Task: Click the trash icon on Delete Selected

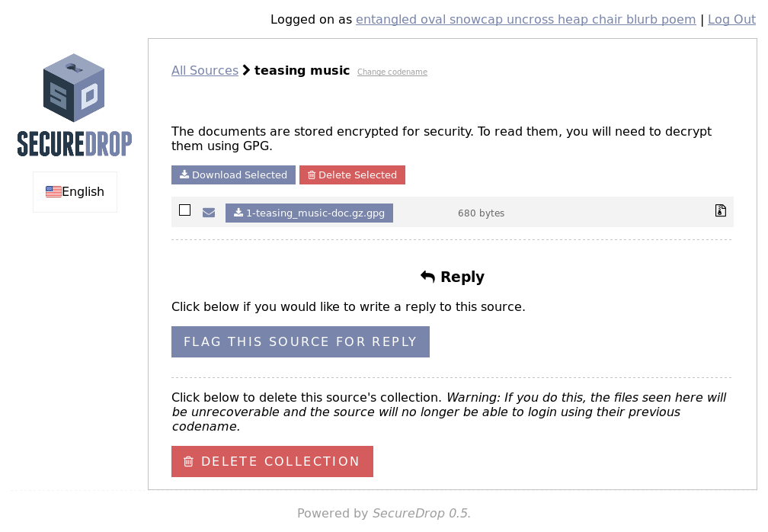Action: point(312,175)
